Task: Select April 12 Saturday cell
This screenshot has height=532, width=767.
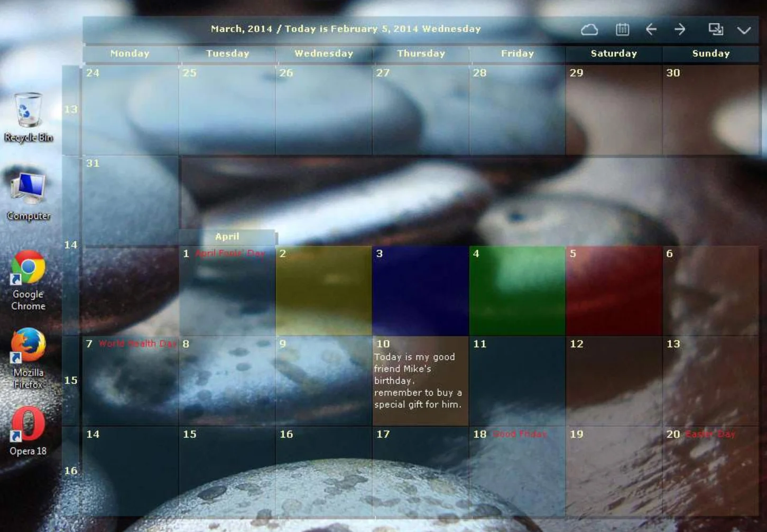Action: 614,381
